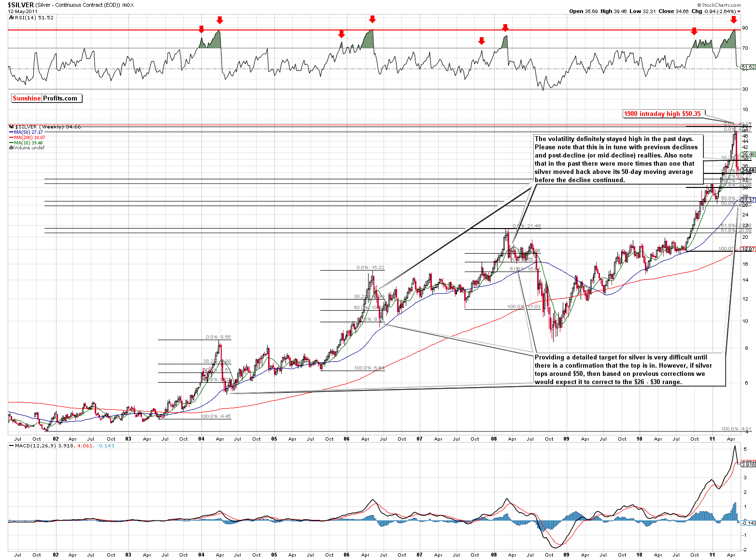Screen dimensions: 756x559
Task: Click the 06 year label on bottom axis
Action: click(347, 555)
